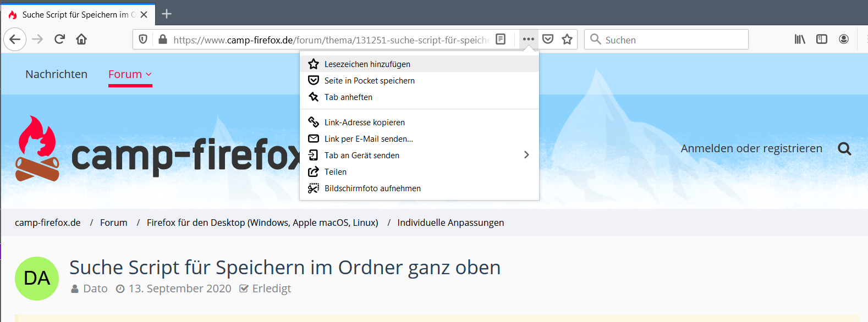Go to camp-firefox.de breadcrumb
This screenshot has height=322, width=868.
click(x=48, y=223)
